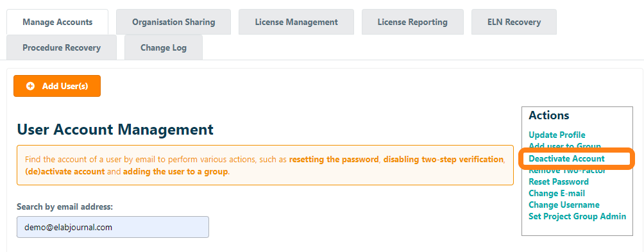Open the Change E-mail action

pyautogui.click(x=557, y=193)
